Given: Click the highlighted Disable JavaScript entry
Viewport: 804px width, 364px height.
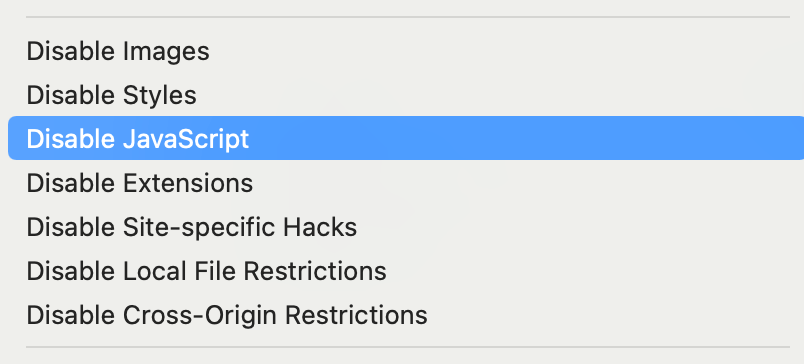Looking at the screenshot, I should pos(406,138).
